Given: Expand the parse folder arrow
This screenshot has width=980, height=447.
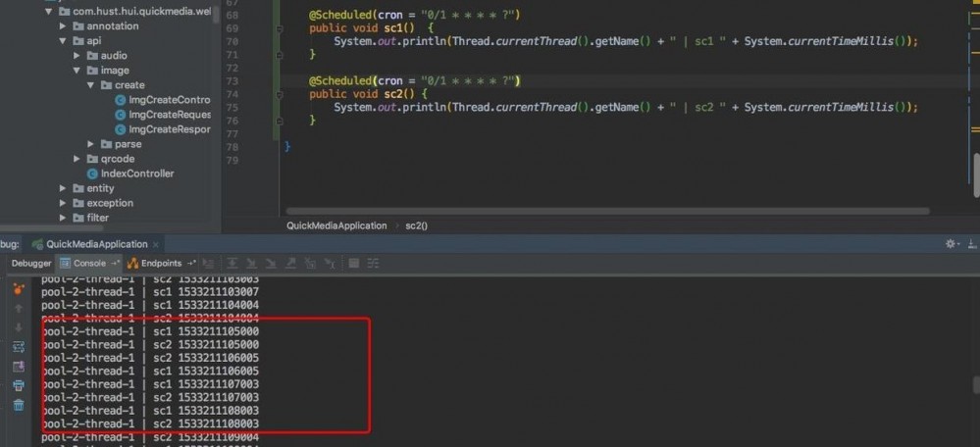Looking at the screenshot, I should pos(90,144).
